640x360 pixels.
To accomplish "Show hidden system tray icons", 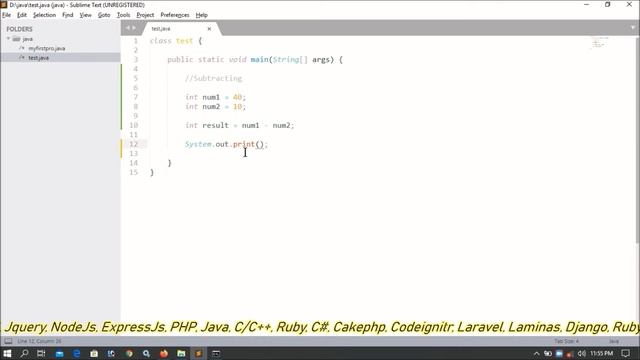I will coord(537,353).
